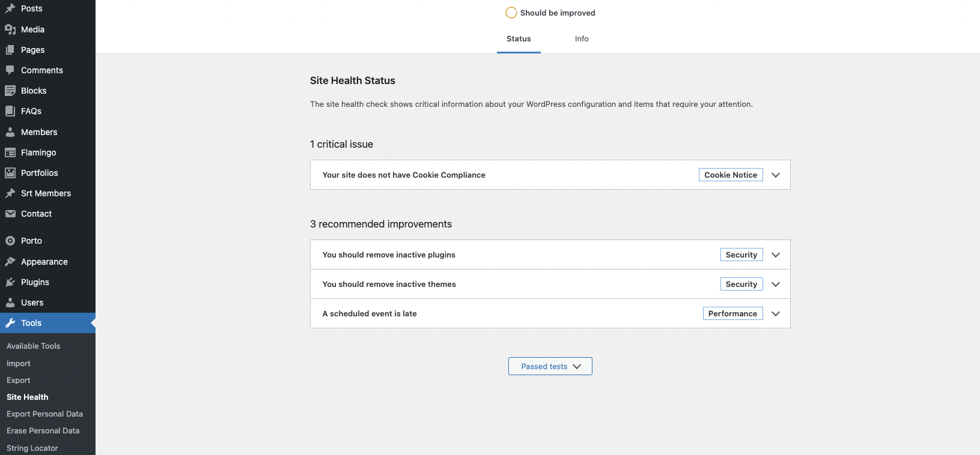The image size is (980, 455).
Task: Open String Locator submenu item
Action: [x=32, y=448]
